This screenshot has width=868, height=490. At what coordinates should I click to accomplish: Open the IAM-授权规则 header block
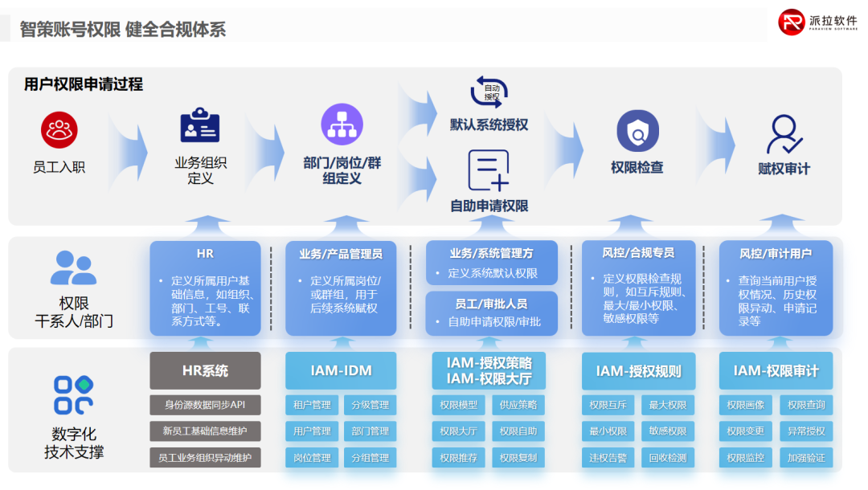click(x=638, y=370)
